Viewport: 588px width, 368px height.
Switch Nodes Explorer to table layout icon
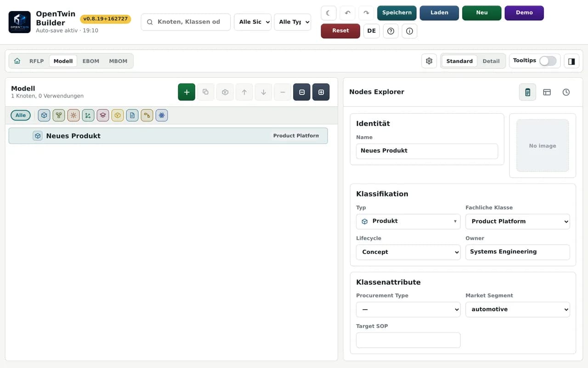click(547, 92)
